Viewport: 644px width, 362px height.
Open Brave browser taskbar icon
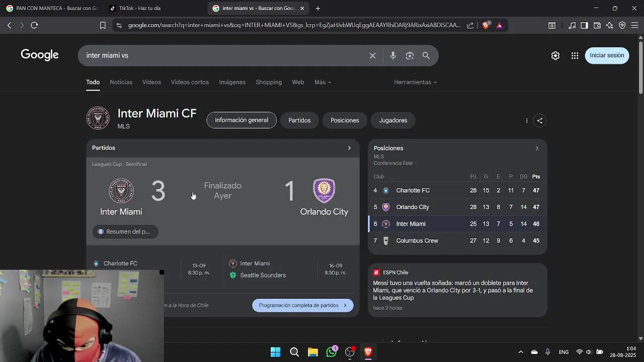coord(368,352)
